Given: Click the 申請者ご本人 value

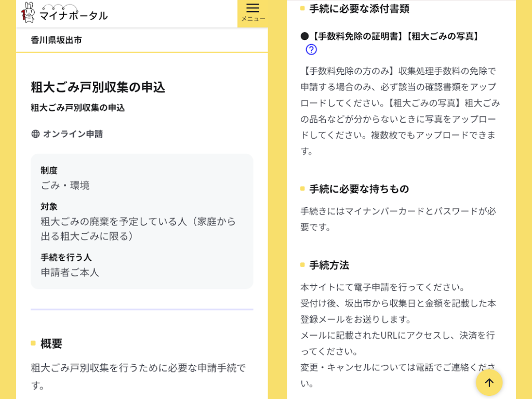Looking at the screenshot, I should point(70,272).
